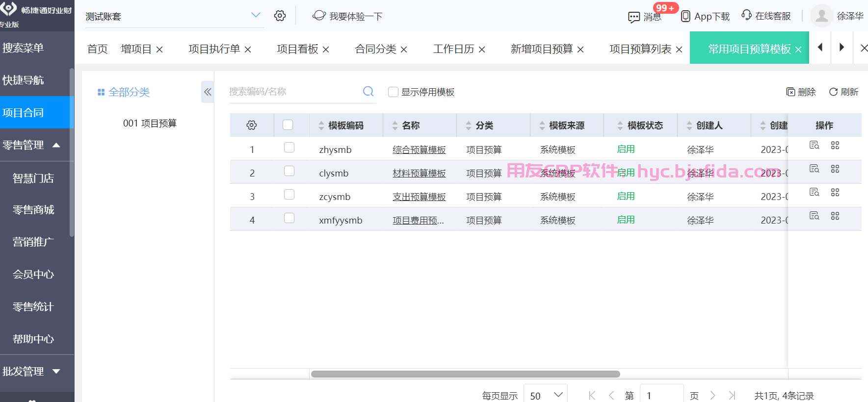Click the 删除 button
The height and width of the screenshot is (402, 868).
click(801, 92)
